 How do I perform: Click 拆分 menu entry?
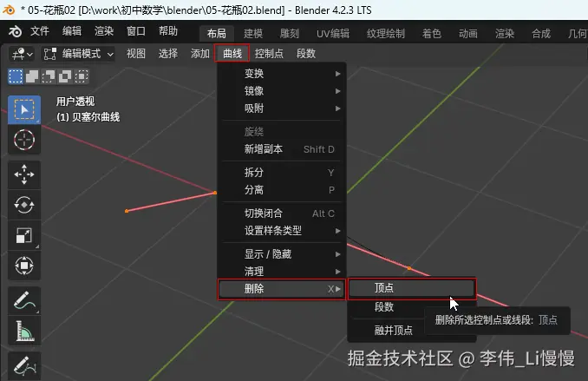click(x=281, y=173)
